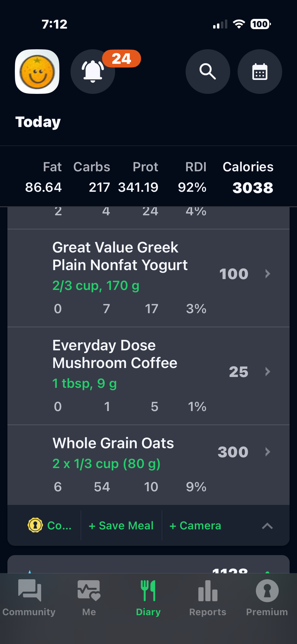Tap the + Camera button

196,526
